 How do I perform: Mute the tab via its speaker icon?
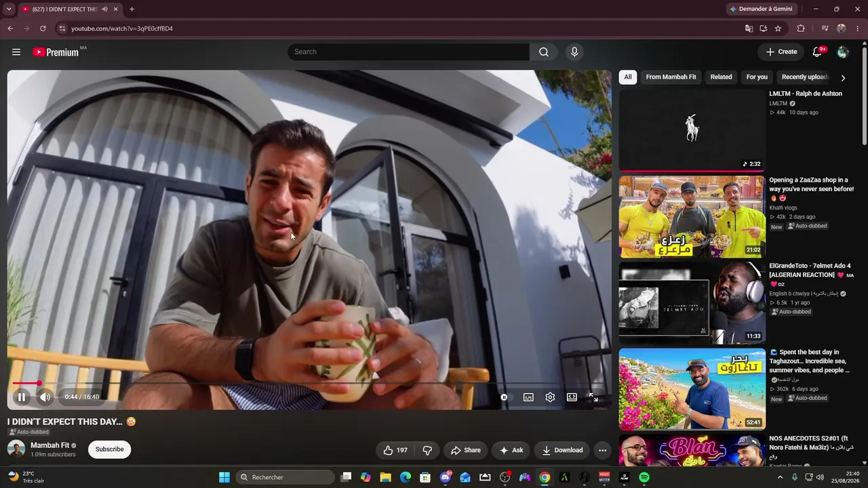coord(104,9)
